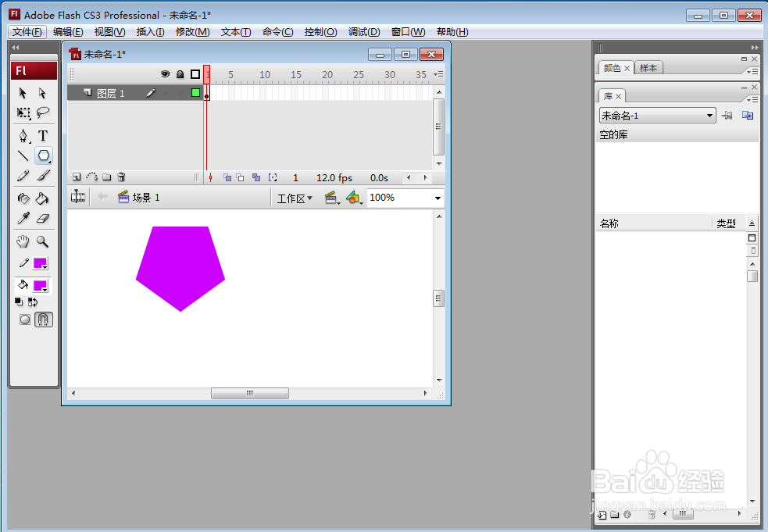Toggle the lock column to lock or unlock all layers
The width and height of the screenshot is (768, 532).
click(180, 74)
